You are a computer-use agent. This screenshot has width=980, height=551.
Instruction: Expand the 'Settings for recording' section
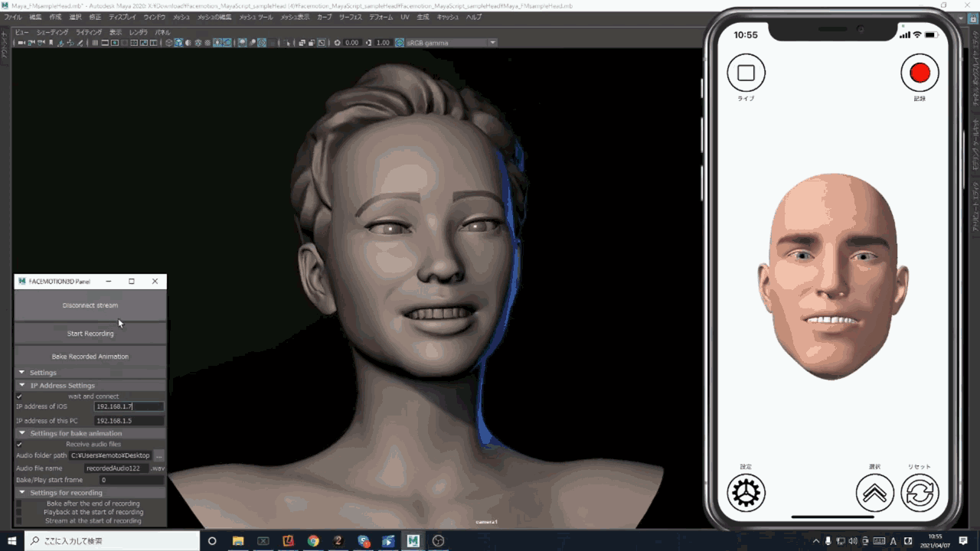coord(21,491)
